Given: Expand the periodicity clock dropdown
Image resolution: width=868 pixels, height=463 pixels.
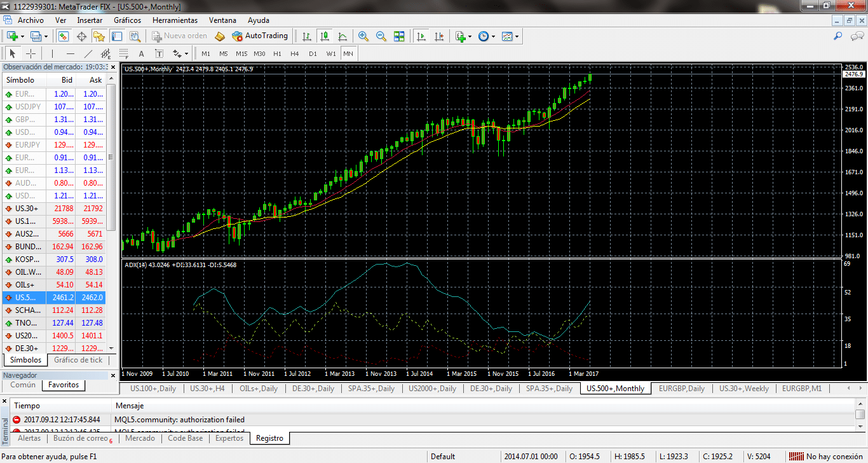Looking at the screenshot, I should click(494, 36).
